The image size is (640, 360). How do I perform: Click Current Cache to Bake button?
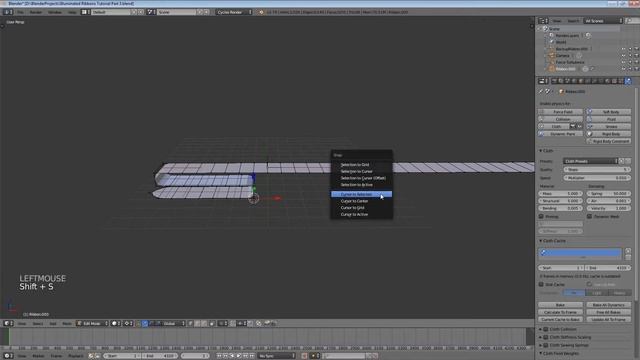(560, 320)
